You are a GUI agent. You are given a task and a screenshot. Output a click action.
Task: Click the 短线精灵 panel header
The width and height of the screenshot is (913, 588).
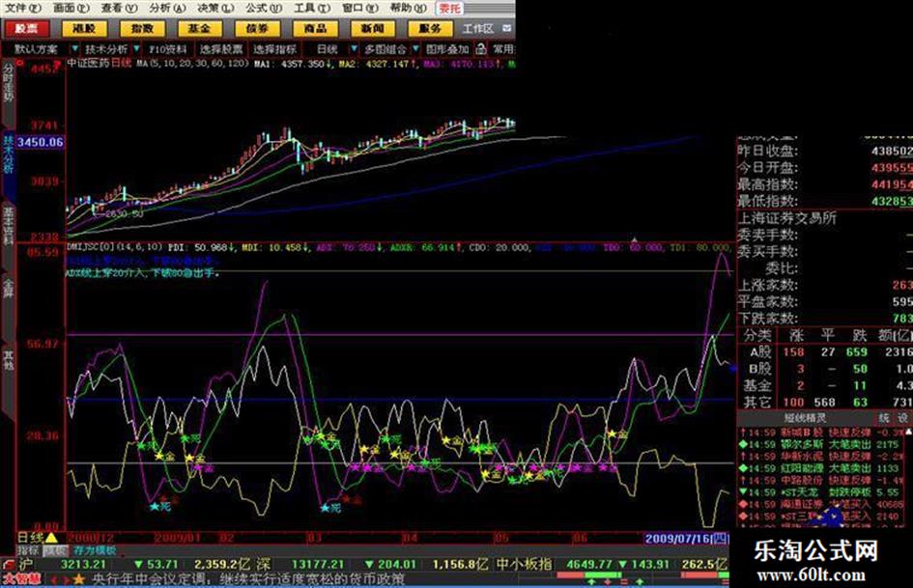[x=805, y=418]
